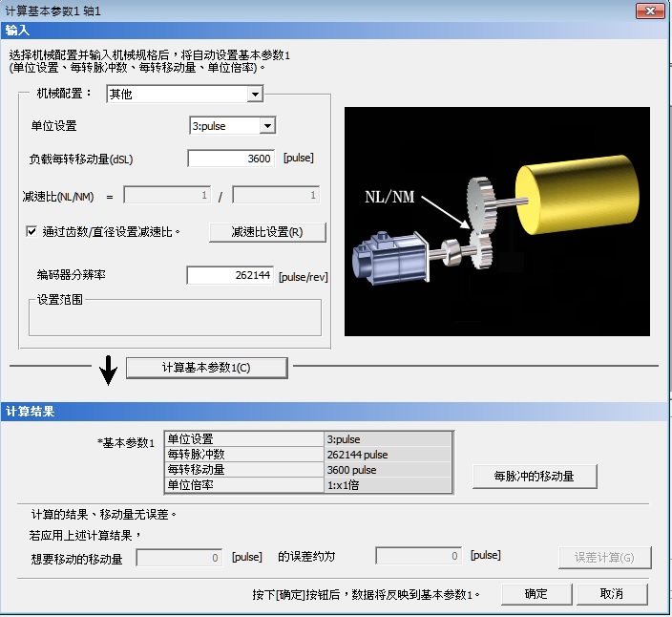Click the 输入 section header
Screen dimensions: 672x617
tap(17, 31)
